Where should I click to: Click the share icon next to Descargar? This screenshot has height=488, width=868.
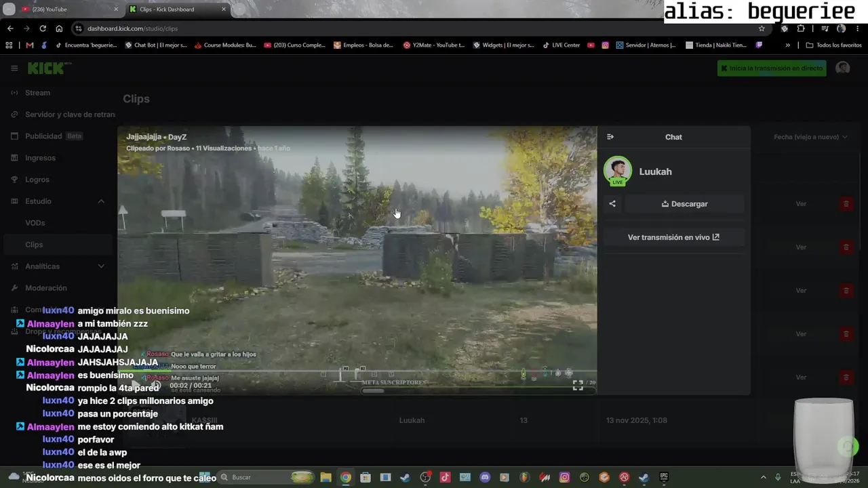tap(612, 204)
